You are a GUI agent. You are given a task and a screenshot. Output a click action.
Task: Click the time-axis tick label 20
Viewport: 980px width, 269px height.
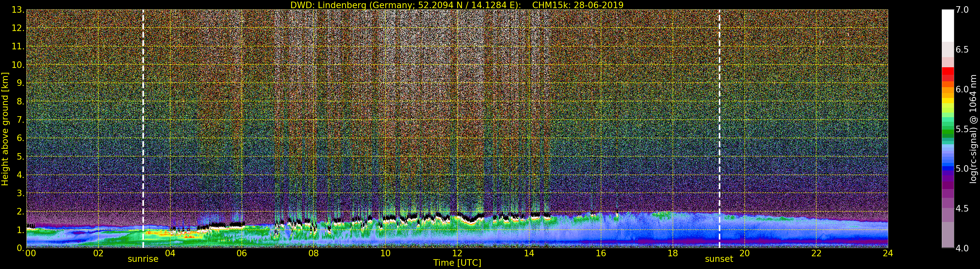click(x=745, y=253)
